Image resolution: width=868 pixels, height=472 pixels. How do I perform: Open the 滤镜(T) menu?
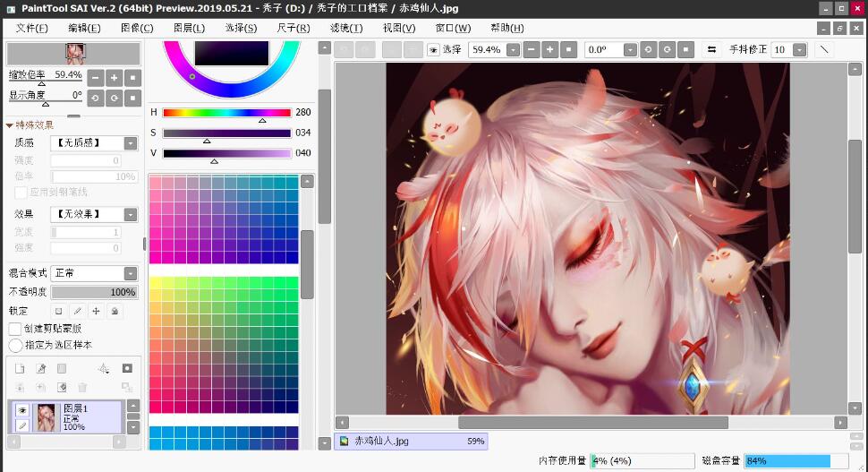[346, 28]
